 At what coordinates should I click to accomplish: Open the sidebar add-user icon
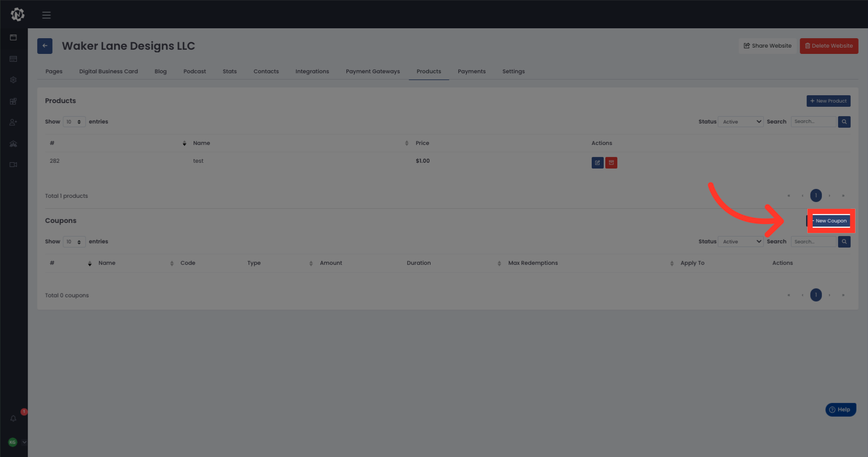(14, 122)
